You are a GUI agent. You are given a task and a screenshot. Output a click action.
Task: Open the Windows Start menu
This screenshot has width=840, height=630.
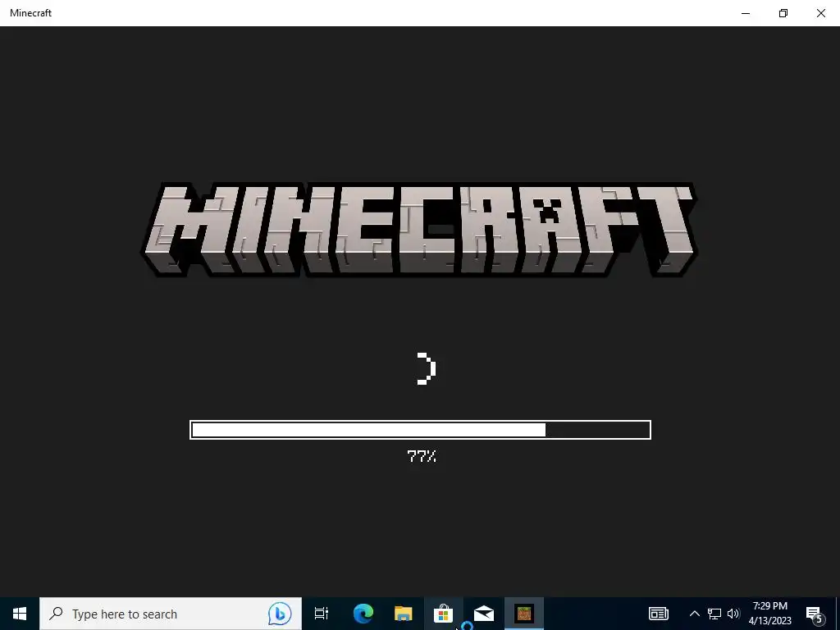point(20,614)
